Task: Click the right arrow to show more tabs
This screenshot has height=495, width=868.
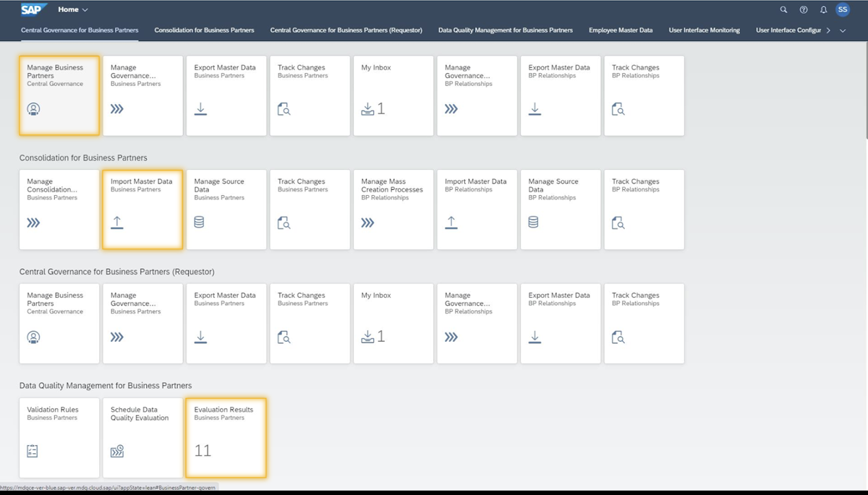Action: pos(829,30)
